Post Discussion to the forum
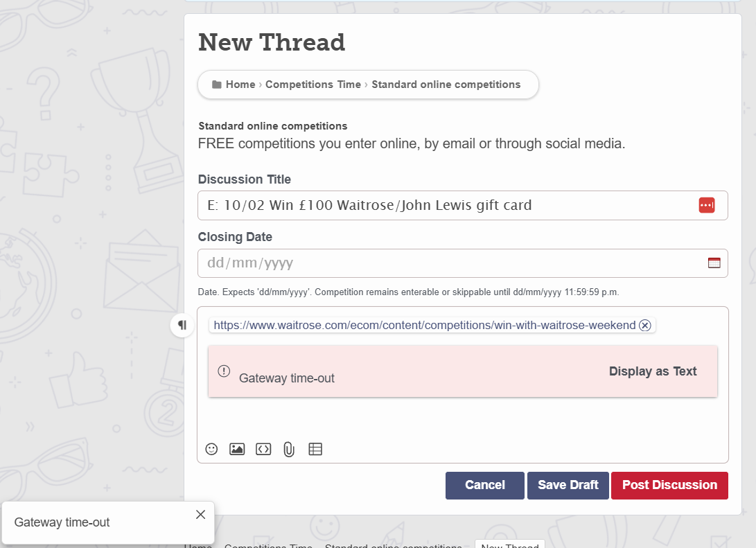This screenshot has height=548, width=756. 669,485
